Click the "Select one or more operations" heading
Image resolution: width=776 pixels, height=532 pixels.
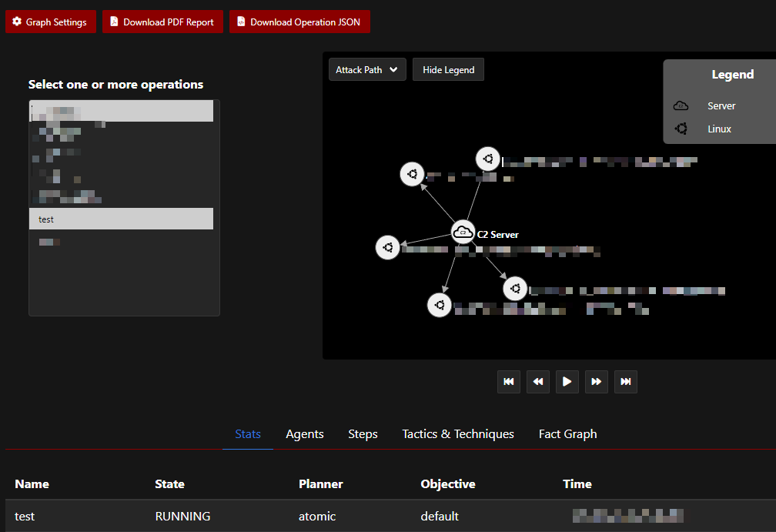pos(115,85)
